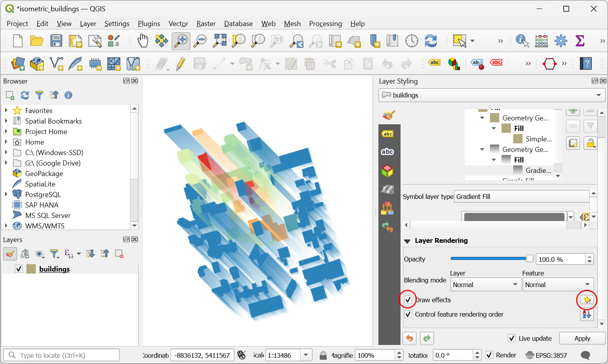The height and width of the screenshot is (364, 608).
Task: Click the Refresh icon in Browser panel
Action: 25,95
